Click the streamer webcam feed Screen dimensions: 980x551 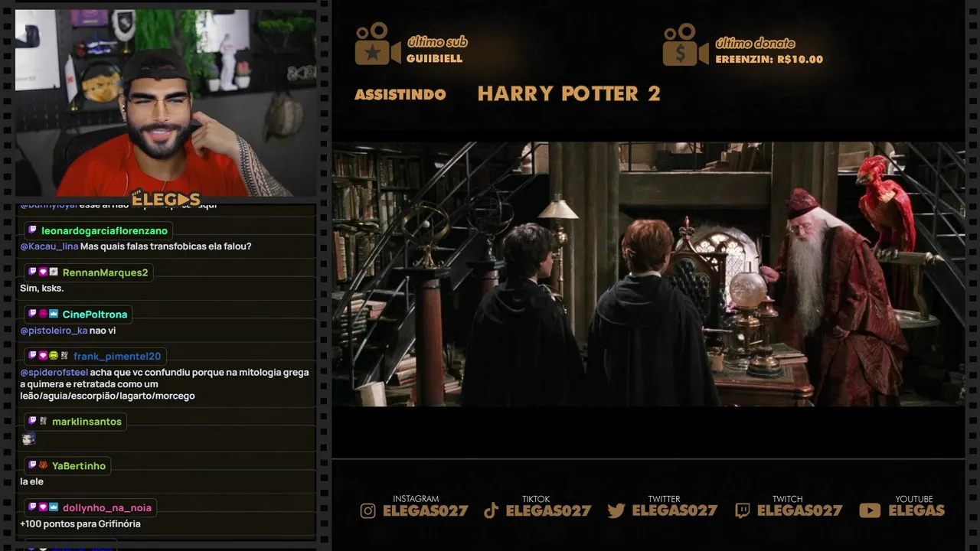166,103
